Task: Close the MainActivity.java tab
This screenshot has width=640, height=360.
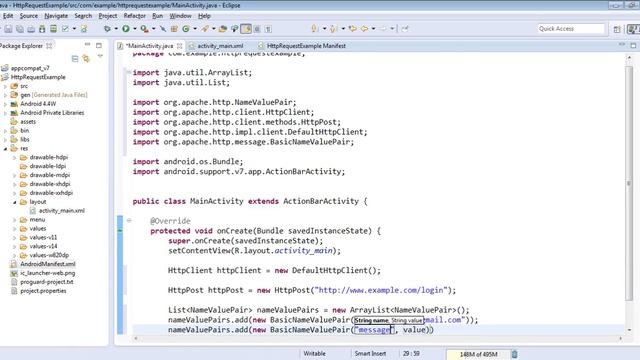Action: pyautogui.click(x=179, y=46)
